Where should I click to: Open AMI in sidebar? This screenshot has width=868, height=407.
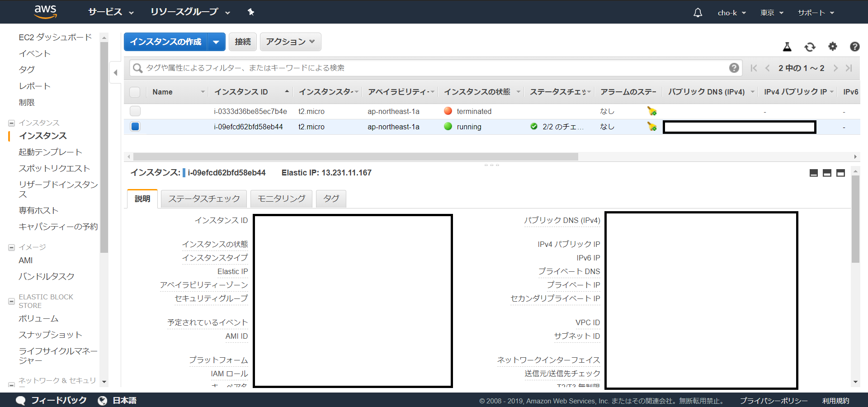(x=26, y=260)
